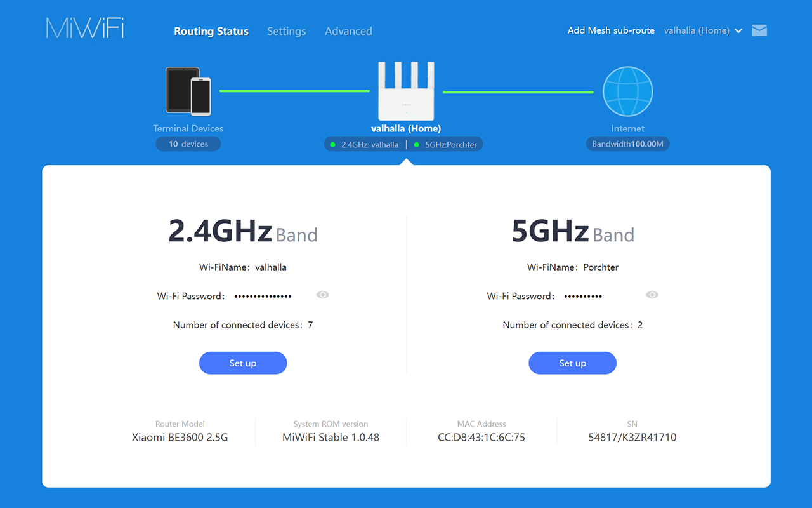This screenshot has height=508, width=812.
Task: Open the 10 devices badge
Action: click(188, 144)
